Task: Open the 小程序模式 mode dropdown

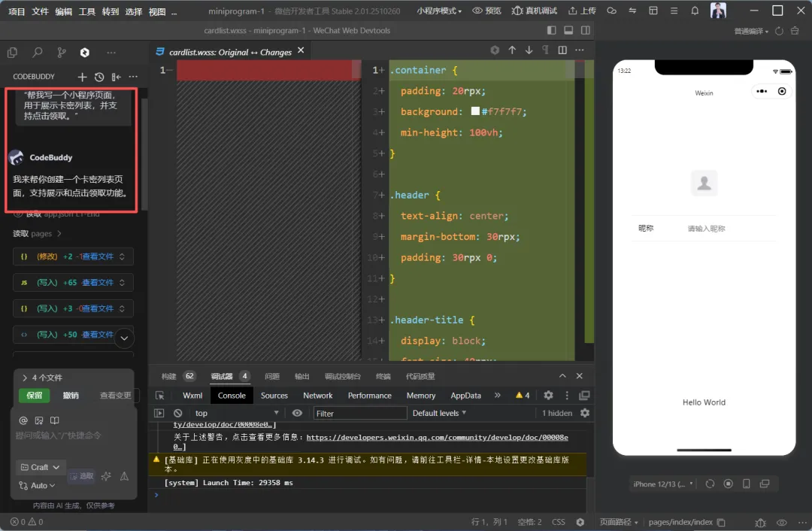Action: (439, 11)
